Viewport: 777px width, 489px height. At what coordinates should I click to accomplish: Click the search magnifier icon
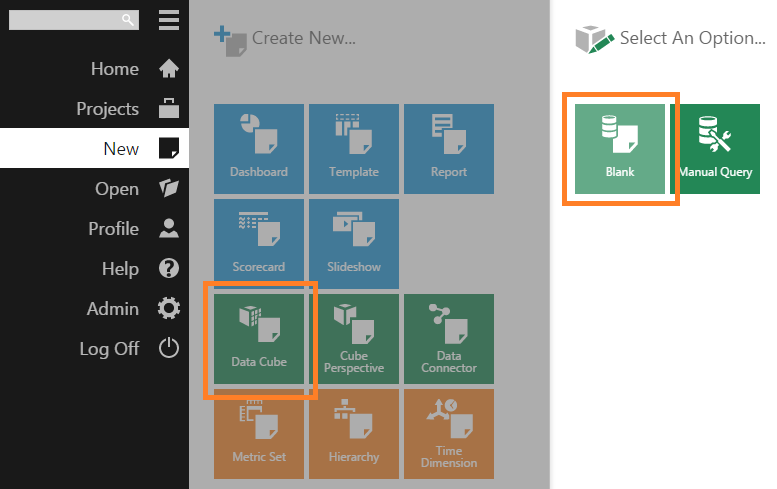tap(127, 19)
